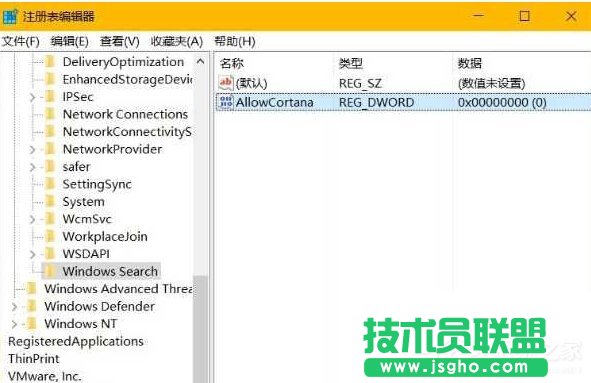Select the System key
Image resolution: width=591 pixels, height=383 pixels.
pyautogui.click(x=83, y=201)
